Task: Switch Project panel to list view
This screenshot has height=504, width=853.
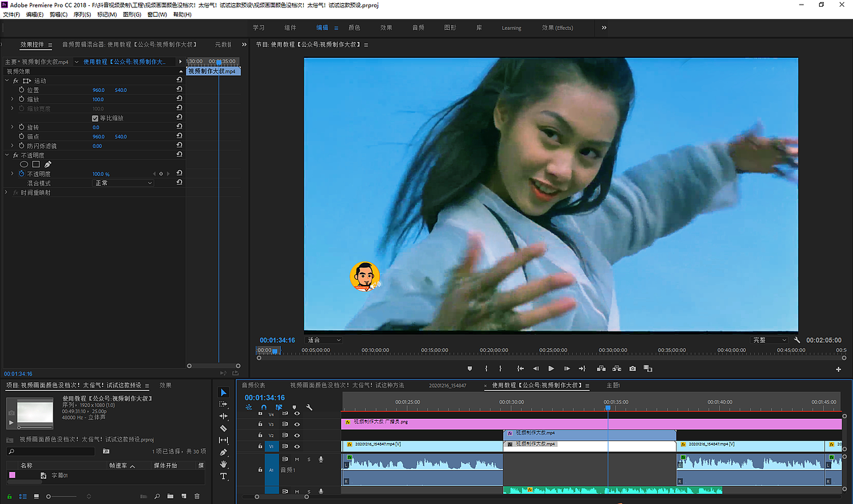Action: pos(23,496)
